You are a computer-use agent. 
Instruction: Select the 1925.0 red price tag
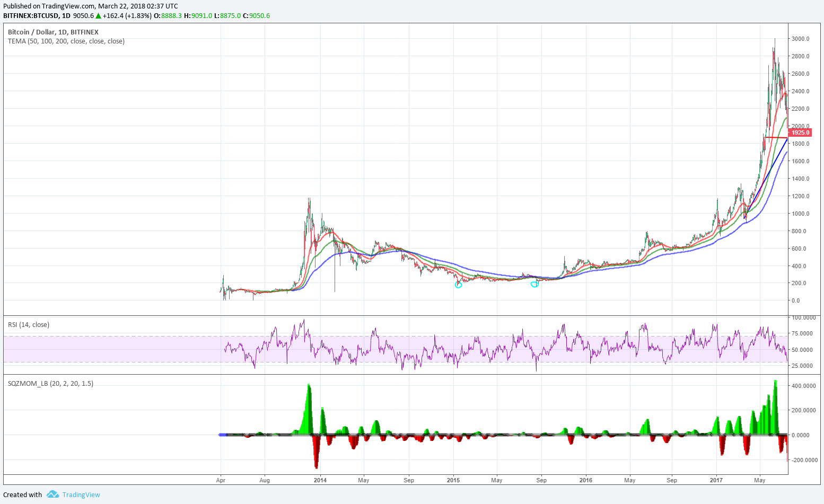pyautogui.click(x=800, y=132)
